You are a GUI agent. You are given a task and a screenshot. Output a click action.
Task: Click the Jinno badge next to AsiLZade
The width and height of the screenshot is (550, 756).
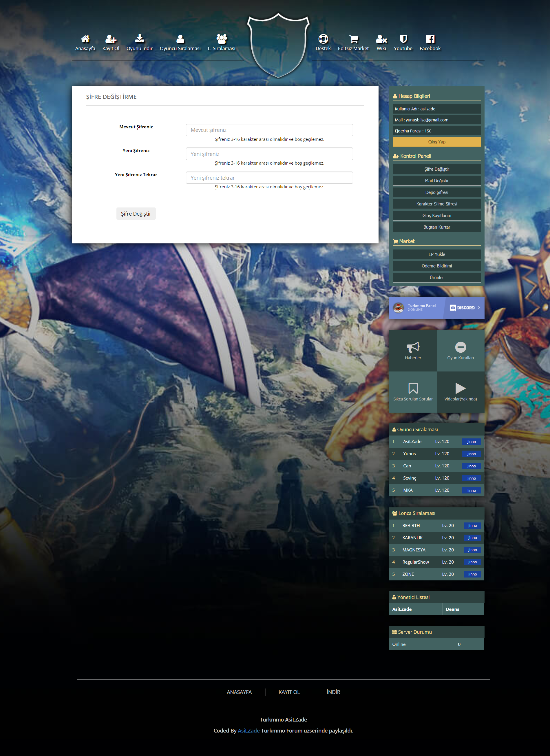[x=472, y=442]
